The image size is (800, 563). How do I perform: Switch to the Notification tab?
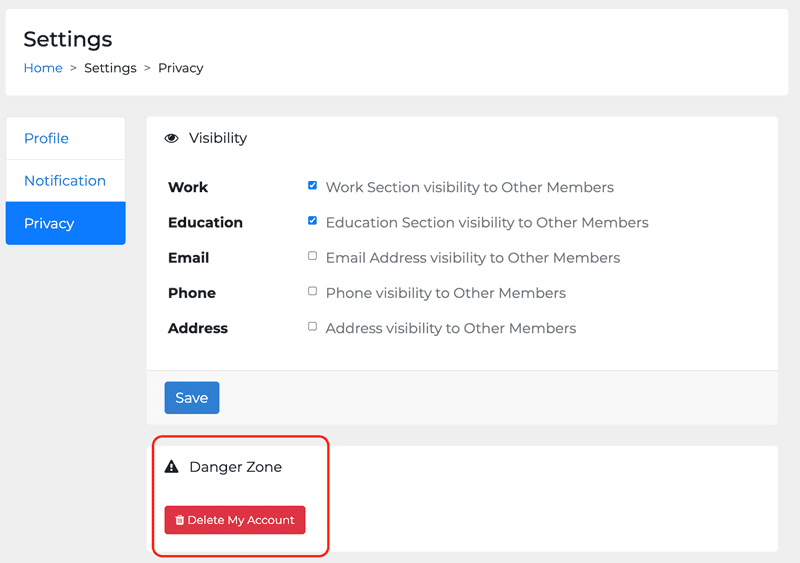point(65,180)
